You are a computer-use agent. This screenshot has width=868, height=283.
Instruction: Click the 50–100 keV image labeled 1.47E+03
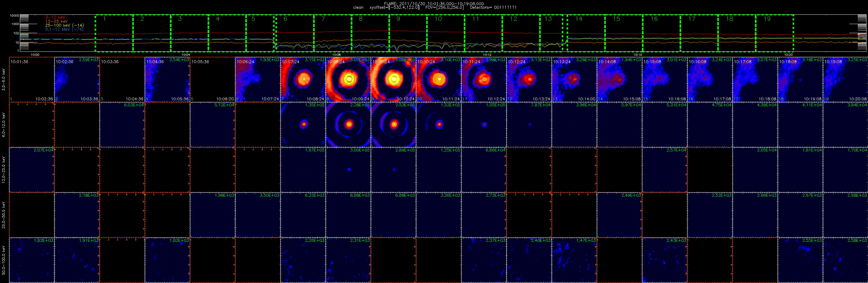point(574,260)
